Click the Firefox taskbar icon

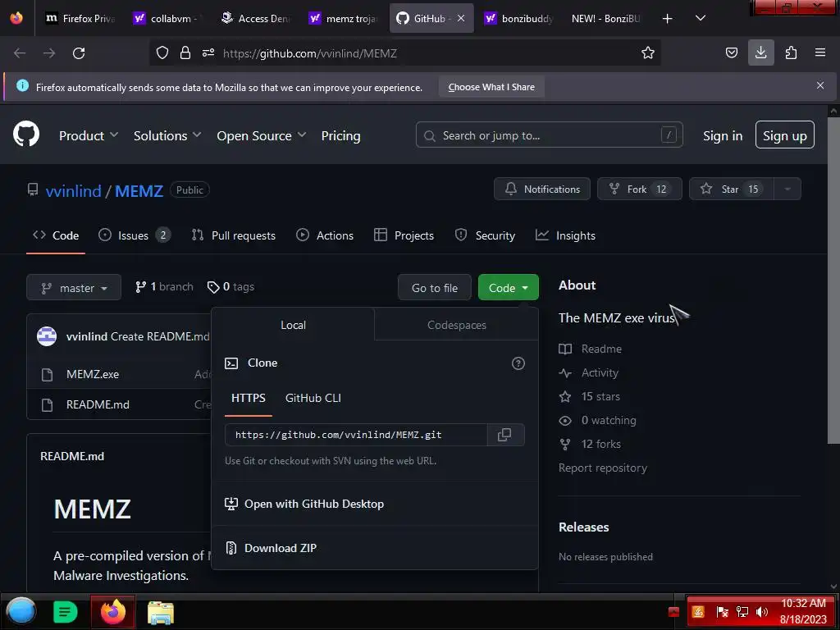(x=113, y=612)
